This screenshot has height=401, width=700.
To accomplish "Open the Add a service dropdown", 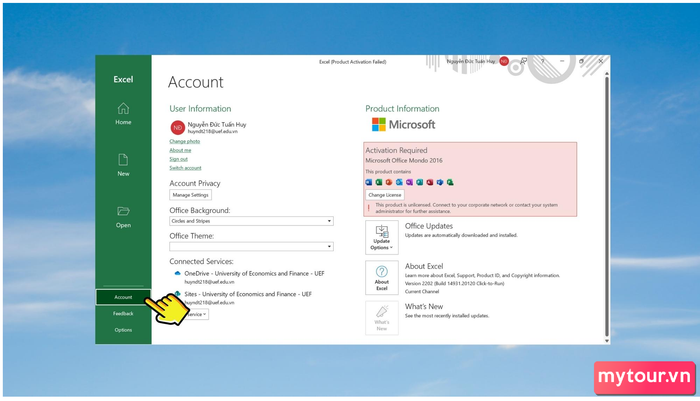I will (x=197, y=314).
